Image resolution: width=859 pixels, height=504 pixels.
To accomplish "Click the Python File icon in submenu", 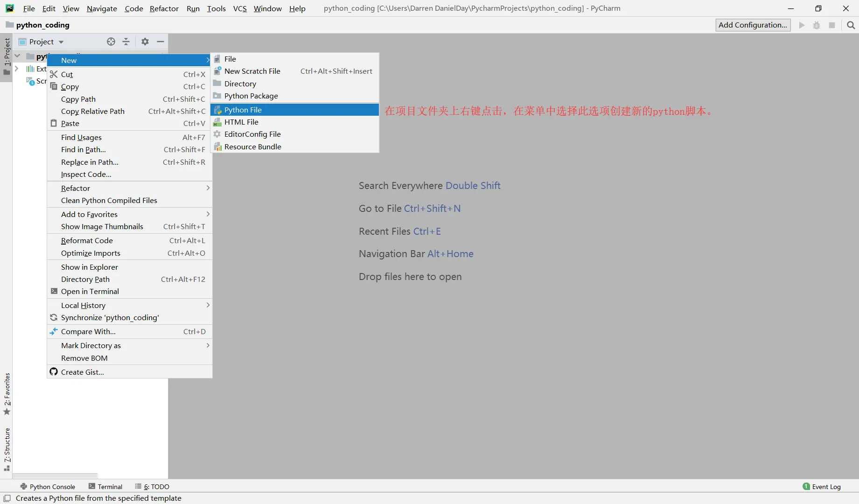I will click(217, 110).
